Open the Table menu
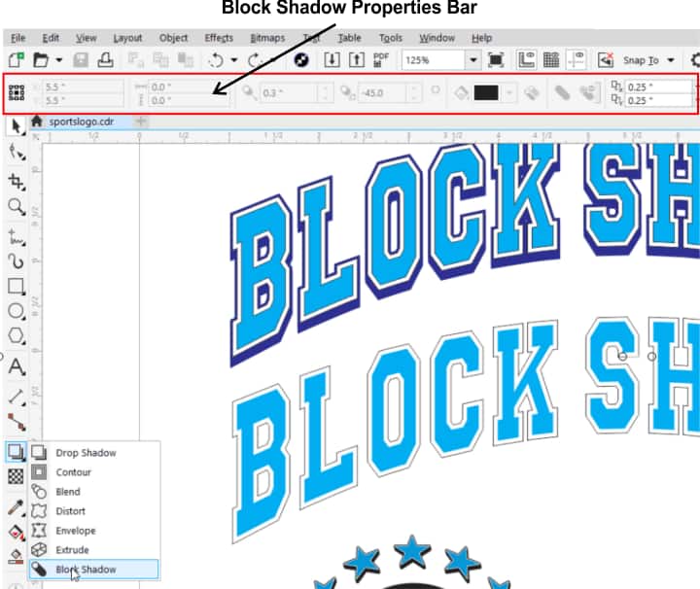 click(x=349, y=38)
